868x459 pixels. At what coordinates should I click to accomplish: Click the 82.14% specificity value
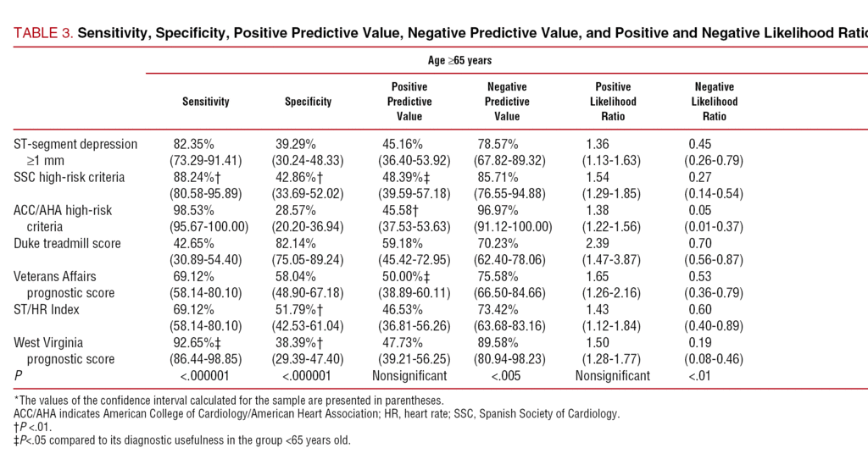click(293, 244)
